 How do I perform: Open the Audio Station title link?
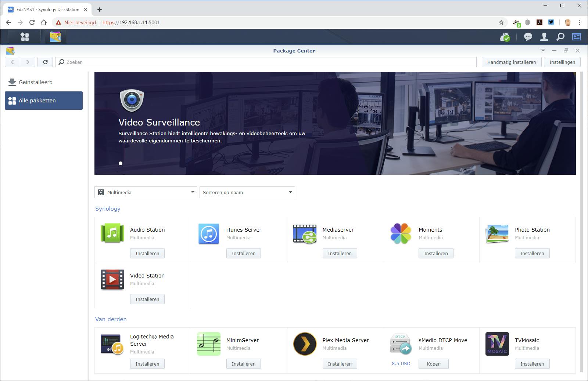point(147,230)
